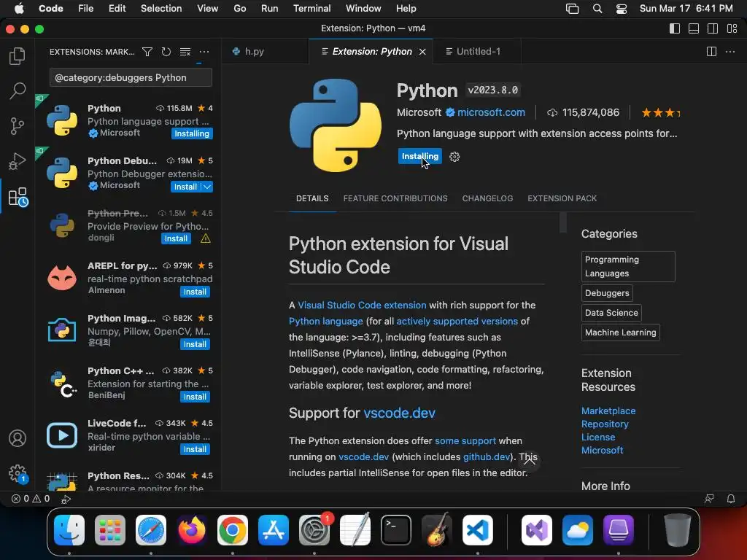Open errors and warnings status indicator
Screen dimensions: 747x560
point(31,499)
